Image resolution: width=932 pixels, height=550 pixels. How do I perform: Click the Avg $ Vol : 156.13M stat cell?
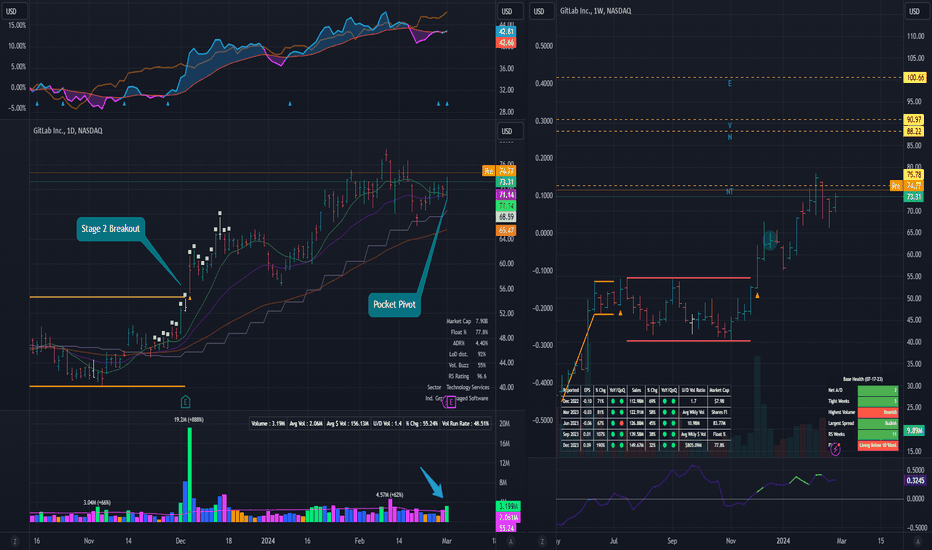tap(348, 424)
